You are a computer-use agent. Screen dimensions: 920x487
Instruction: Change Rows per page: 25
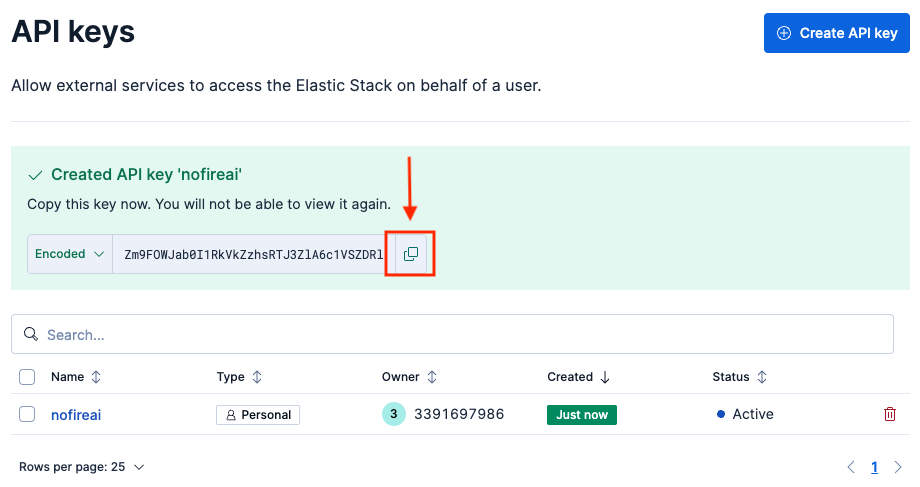82,467
